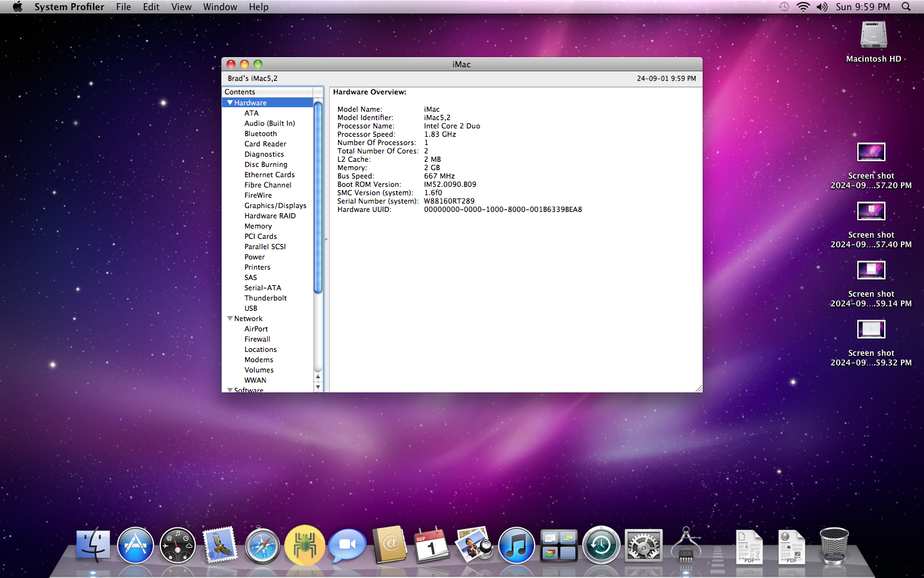Activate Spaces from the dock
Viewport: 924px width, 578px height.
coord(559,546)
